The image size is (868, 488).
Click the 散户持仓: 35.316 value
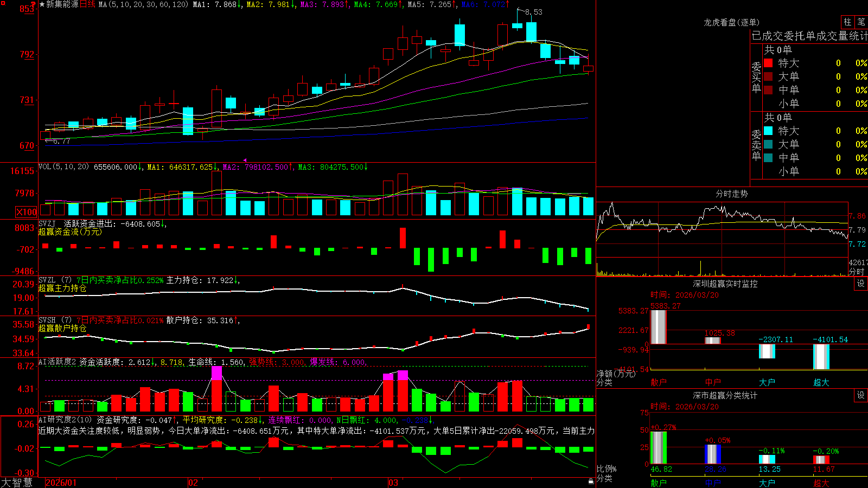click(201, 320)
